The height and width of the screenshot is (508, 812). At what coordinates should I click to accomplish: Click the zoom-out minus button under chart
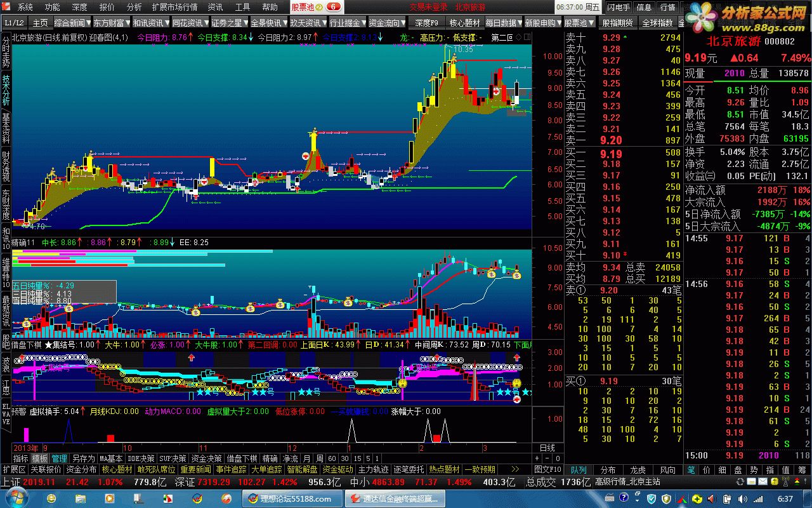coord(547,458)
